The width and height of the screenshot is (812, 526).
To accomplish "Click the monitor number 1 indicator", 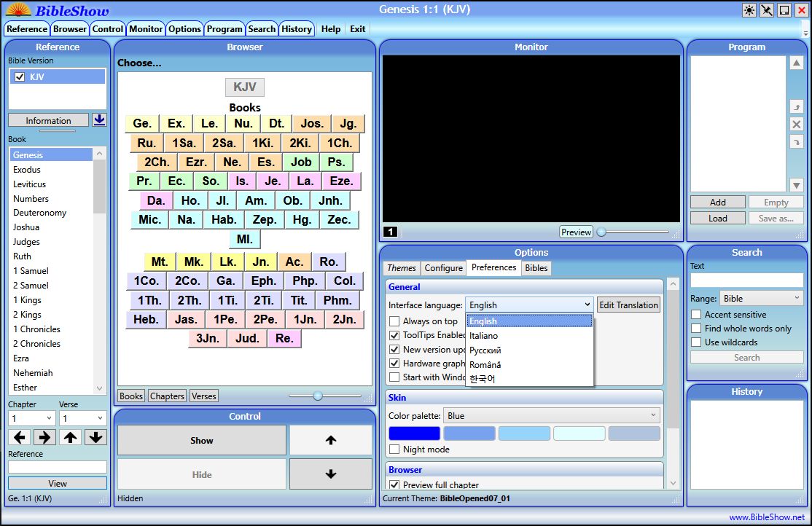I will pos(390,232).
